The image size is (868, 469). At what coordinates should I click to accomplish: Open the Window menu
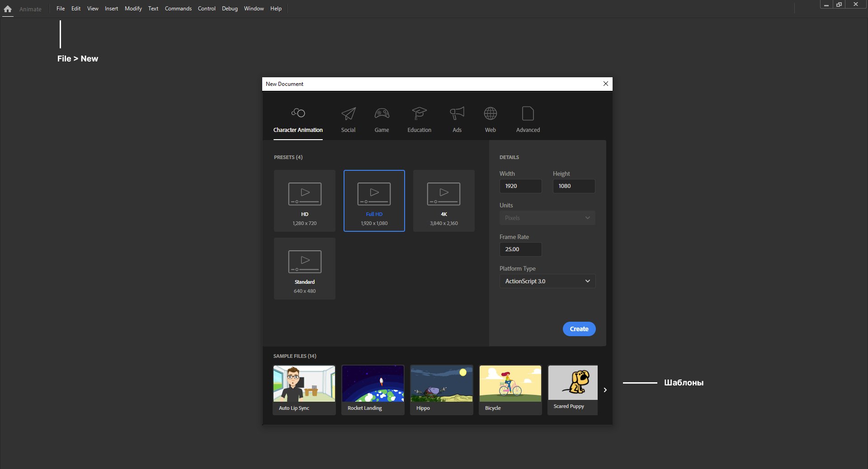click(254, 9)
